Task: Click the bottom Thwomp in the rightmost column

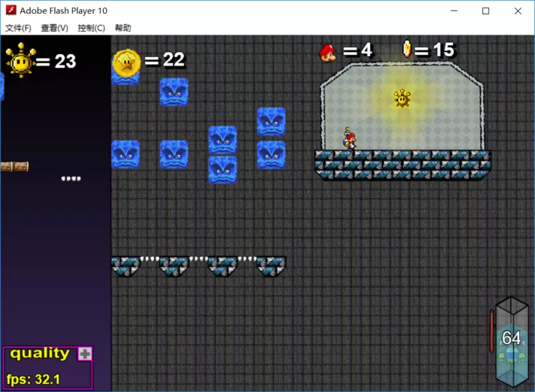Action: (272, 155)
